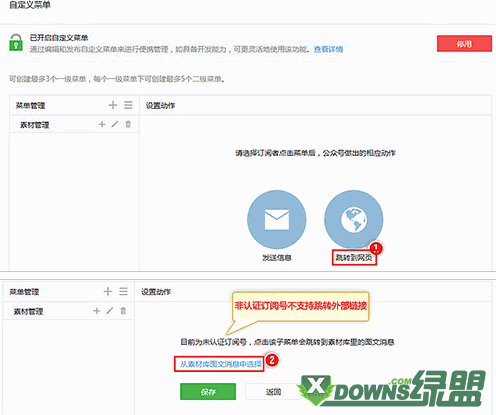Click pencil edit icon on lower 素材管理 row
This screenshot has width=496, height=415.
(110, 311)
